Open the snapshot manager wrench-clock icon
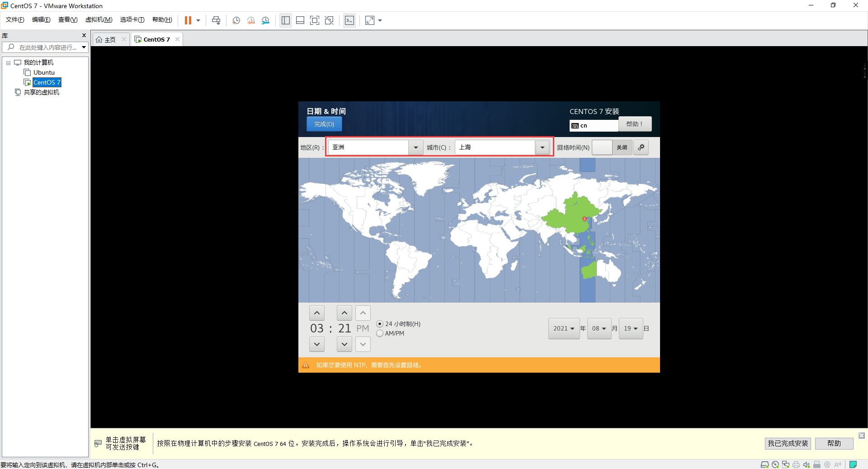The width and height of the screenshot is (868, 469). 265,20
